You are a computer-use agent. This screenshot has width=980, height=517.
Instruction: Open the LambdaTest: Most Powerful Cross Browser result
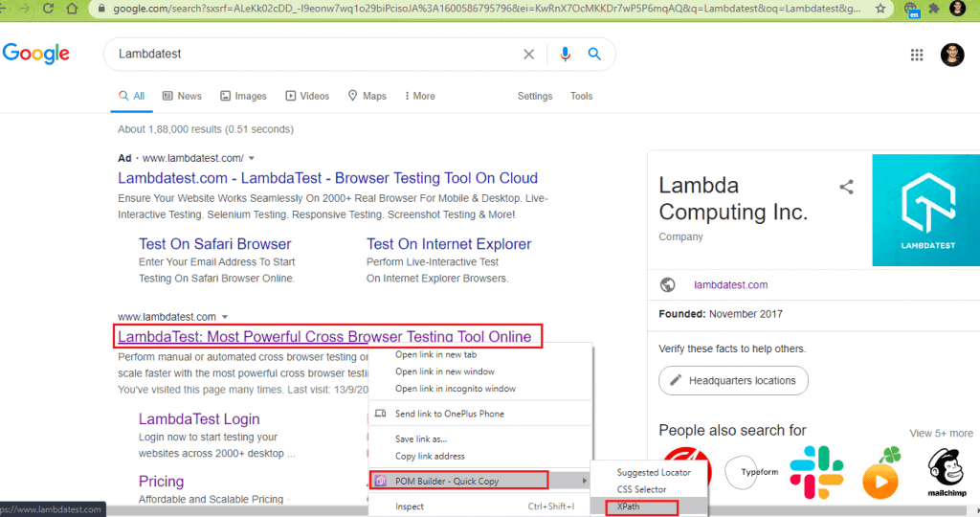click(x=324, y=337)
